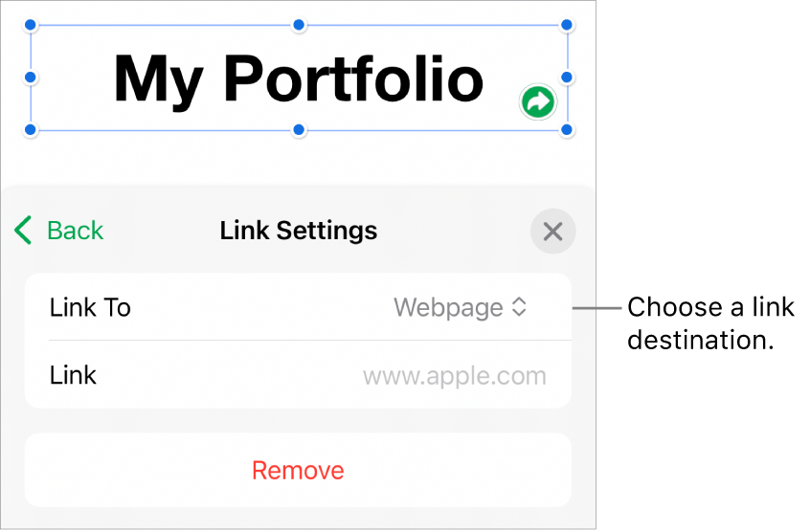Viewport: 810px width, 532px height.
Task: Click the www.apple.com link field
Action: click(x=454, y=375)
